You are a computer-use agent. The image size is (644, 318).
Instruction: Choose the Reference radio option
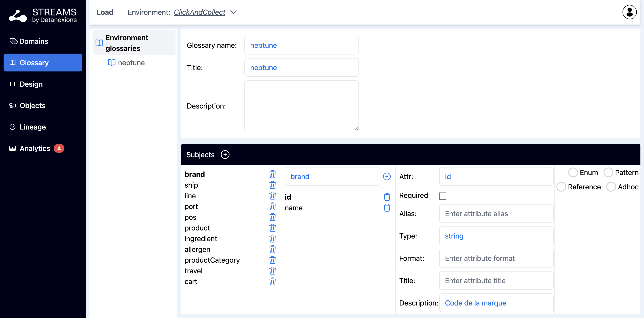561,187
